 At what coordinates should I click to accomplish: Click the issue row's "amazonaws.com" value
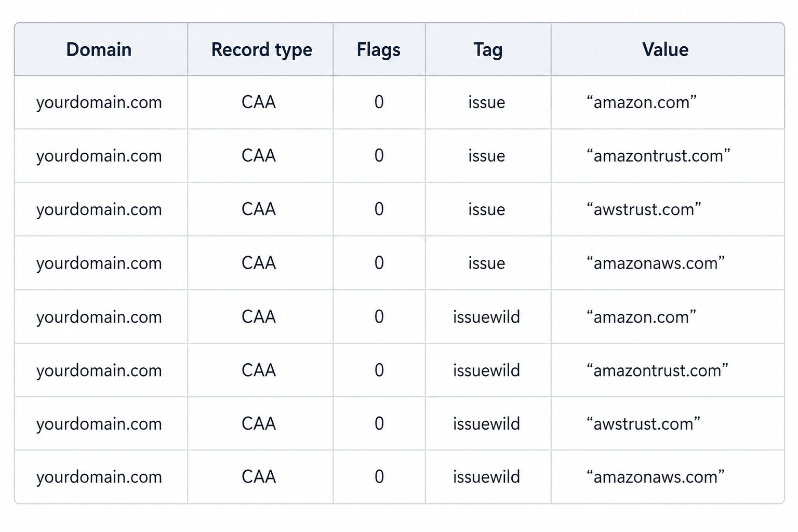[655, 263]
